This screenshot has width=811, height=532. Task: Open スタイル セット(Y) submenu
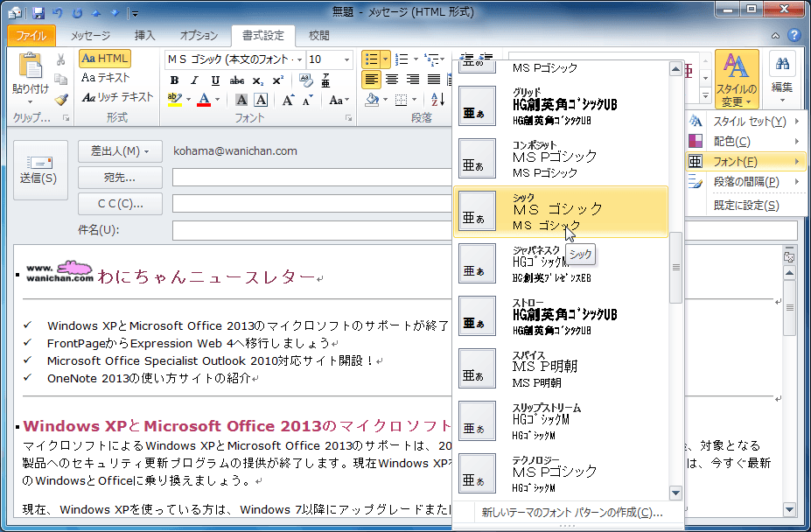[745, 122]
